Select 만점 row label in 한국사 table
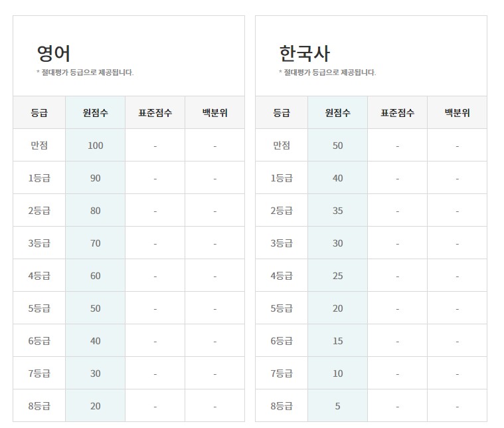This screenshot has width=504, height=428. tap(282, 146)
